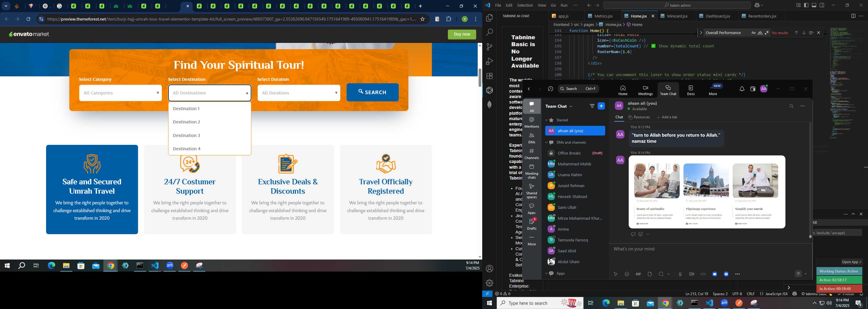Screen dimensions: 868x309
Task: Open Muhammad Muhib chat in Zoom
Action: coord(575,164)
